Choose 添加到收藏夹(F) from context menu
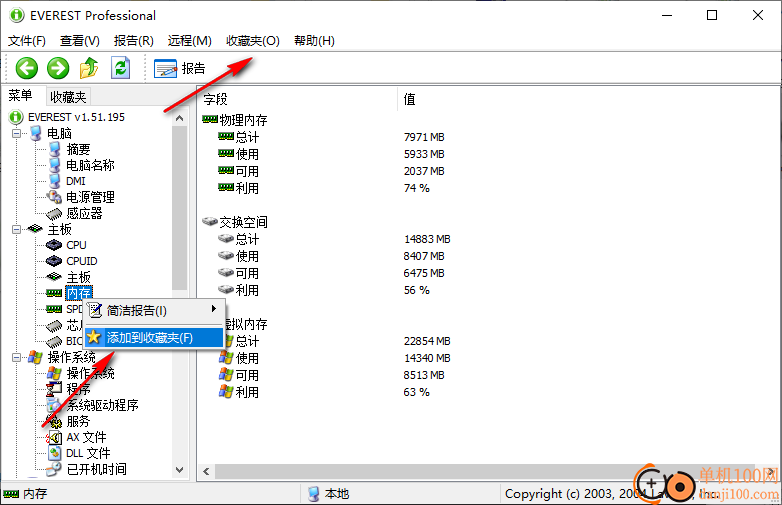The width and height of the screenshot is (782, 505). pos(154,337)
